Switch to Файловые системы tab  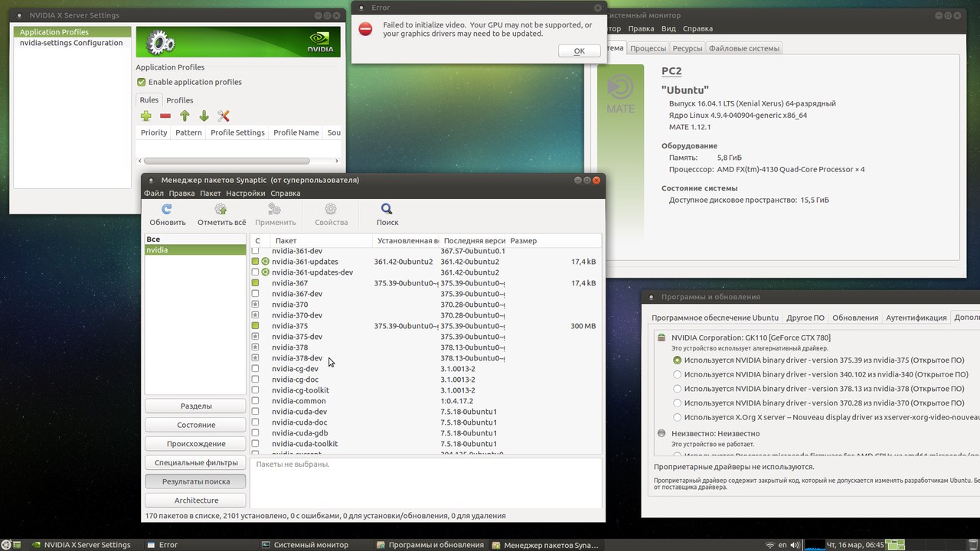744,48
